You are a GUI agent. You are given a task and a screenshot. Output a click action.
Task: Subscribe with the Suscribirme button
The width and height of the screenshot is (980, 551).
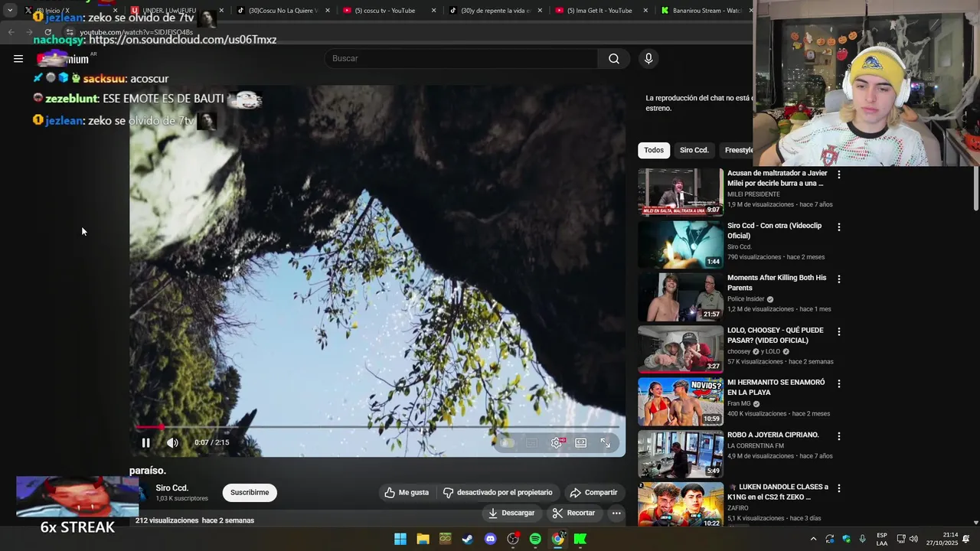point(250,492)
